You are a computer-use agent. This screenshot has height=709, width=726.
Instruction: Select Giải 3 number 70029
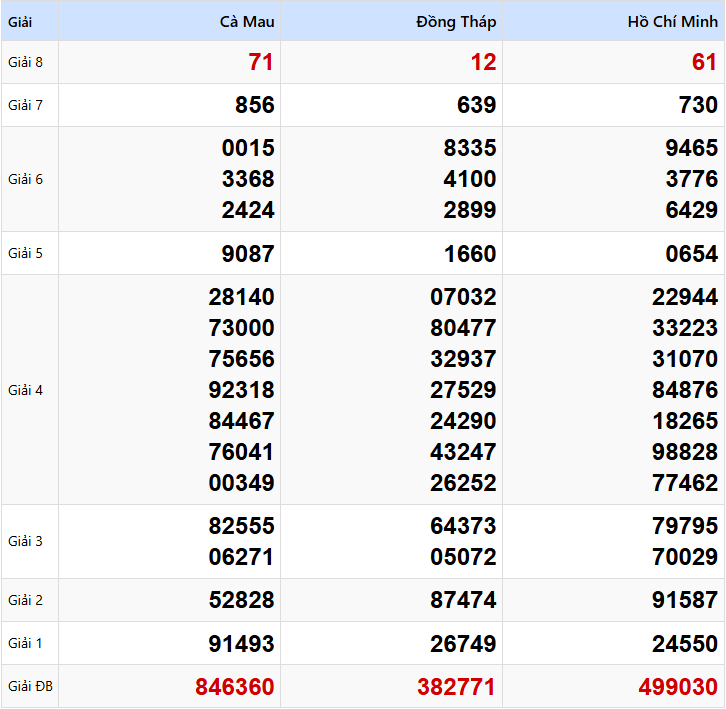(685, 557)
